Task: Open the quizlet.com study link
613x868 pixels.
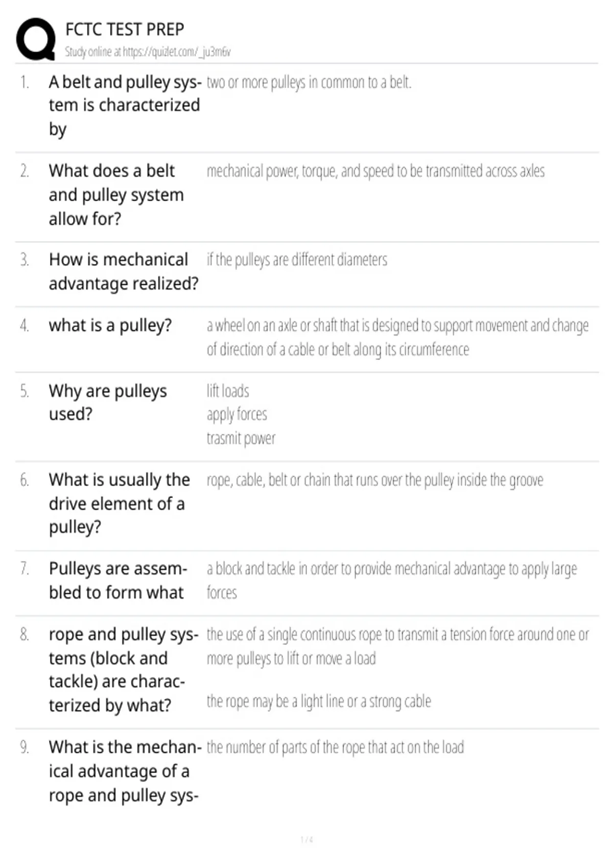Action: click(148, 52)
